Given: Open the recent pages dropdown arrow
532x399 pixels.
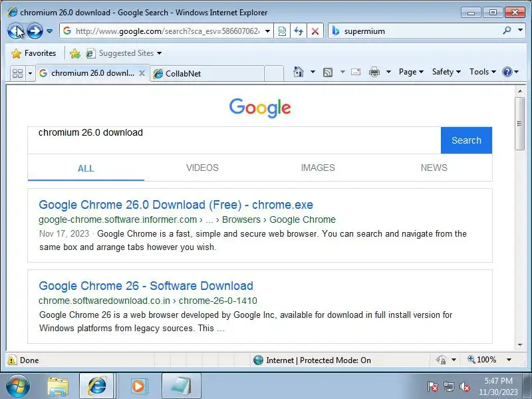Looking at the screenshot, I should pos(49,31).
